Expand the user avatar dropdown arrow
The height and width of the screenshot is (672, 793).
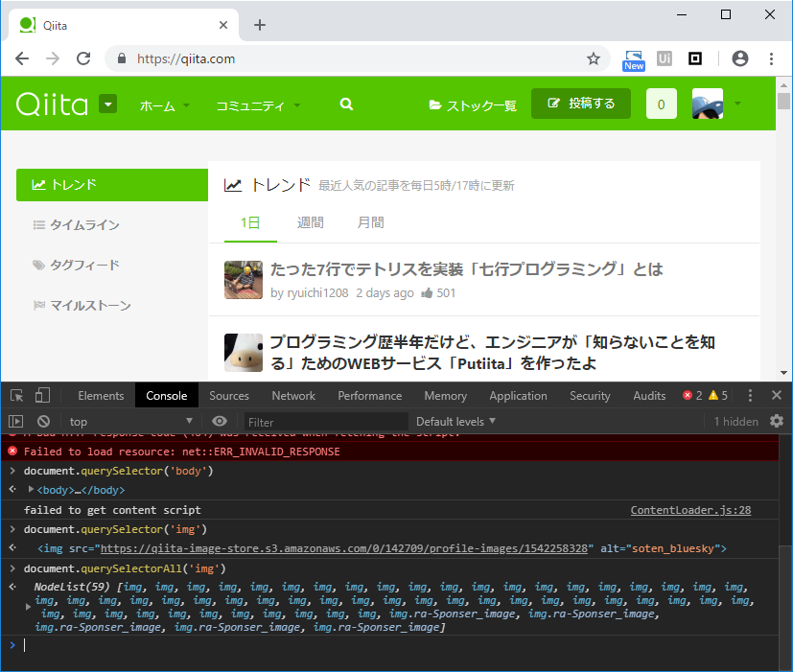[x=737, y=104]
